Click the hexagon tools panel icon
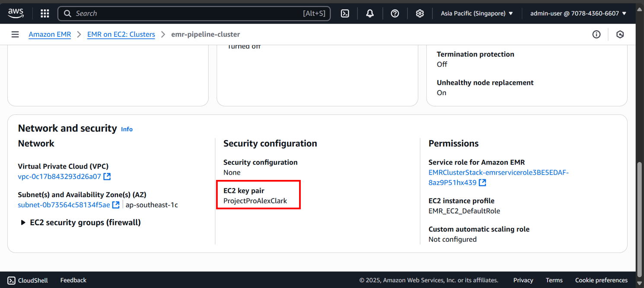 [620, 35]
